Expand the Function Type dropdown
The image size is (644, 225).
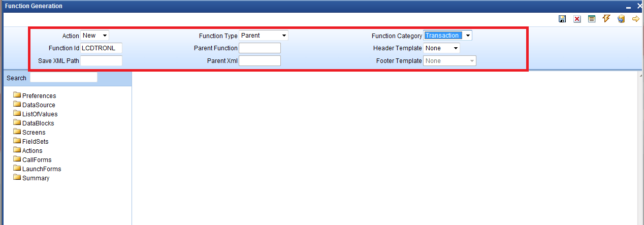coord(264,36)
